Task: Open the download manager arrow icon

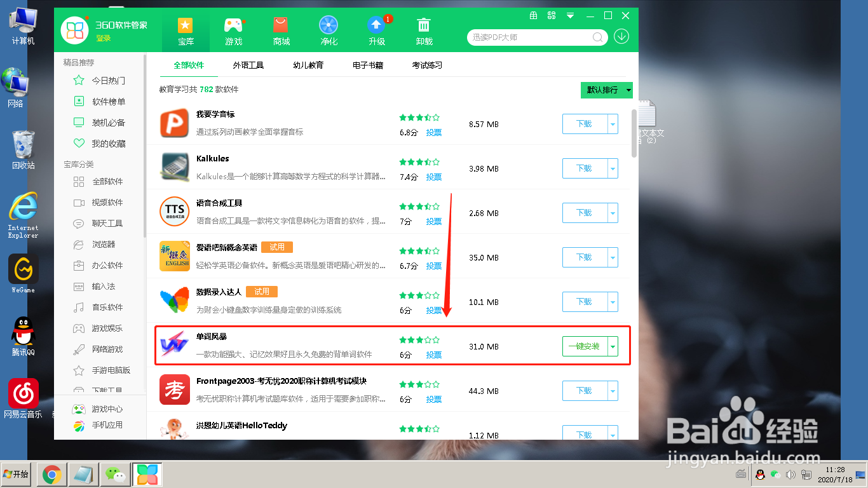Action: click(x=621, y=36)
